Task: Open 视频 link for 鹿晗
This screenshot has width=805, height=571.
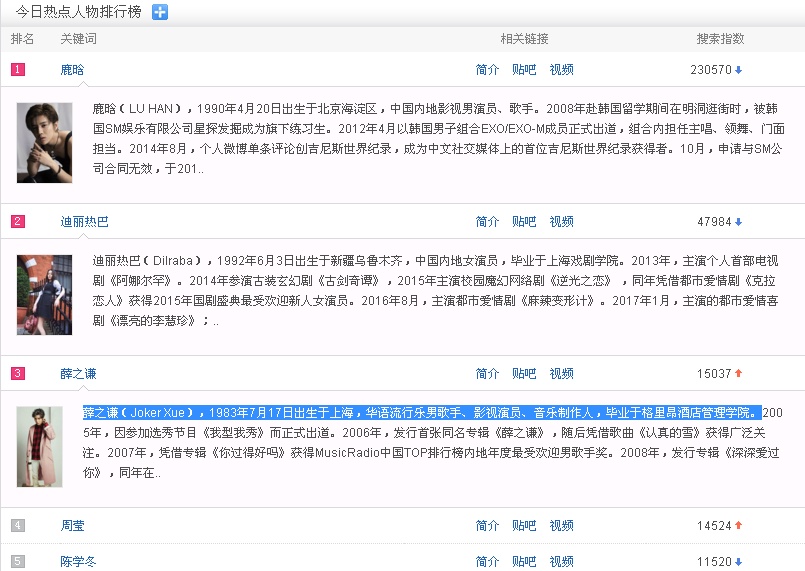Action: (561, 70)
